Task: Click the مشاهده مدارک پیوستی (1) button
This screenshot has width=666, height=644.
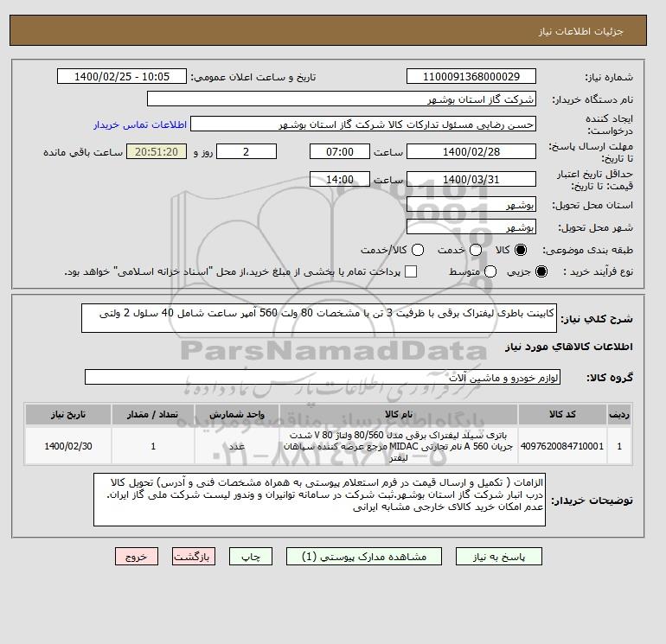Action: pos(364,557)
